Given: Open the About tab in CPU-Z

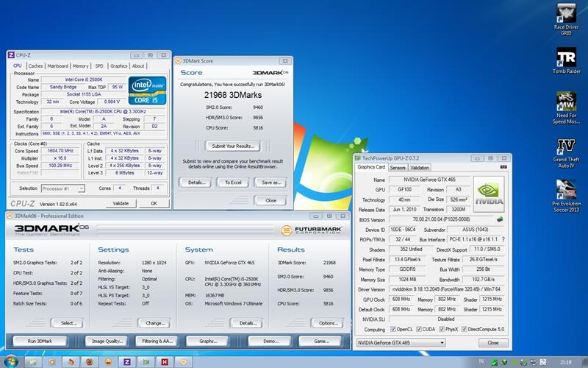Looking at the screenshot, I should click(138, 66).
